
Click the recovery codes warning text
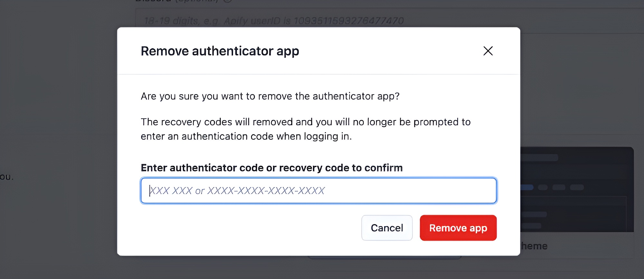[x=305, y=129]
